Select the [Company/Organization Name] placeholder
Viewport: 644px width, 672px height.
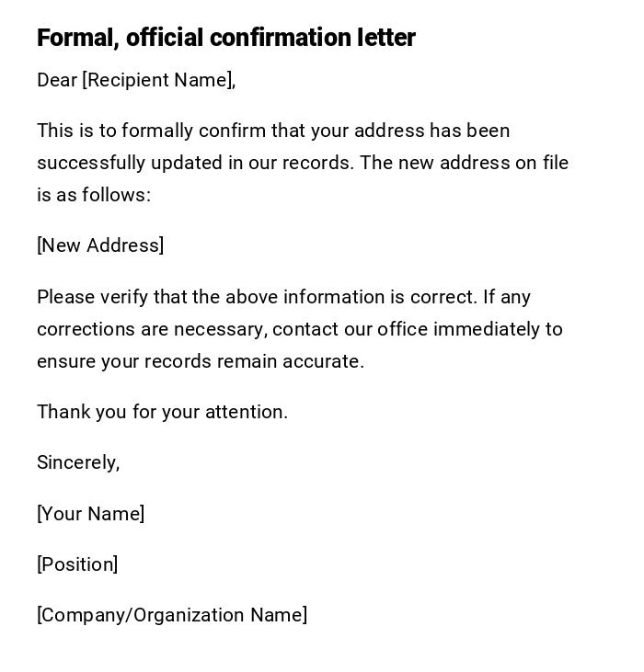(x=172, y=615)
